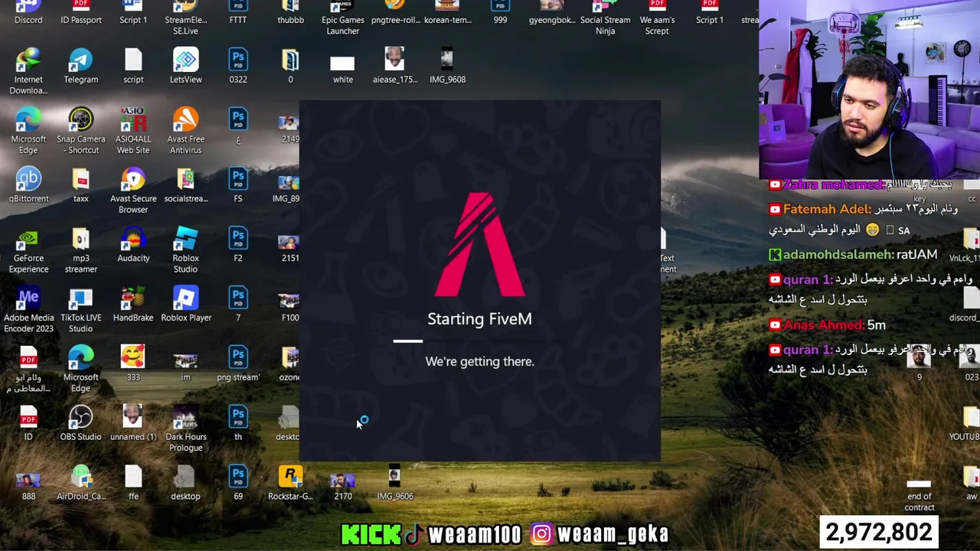Select the ffe blank file icon
This screenshot has width=980, height=551.
133,484
